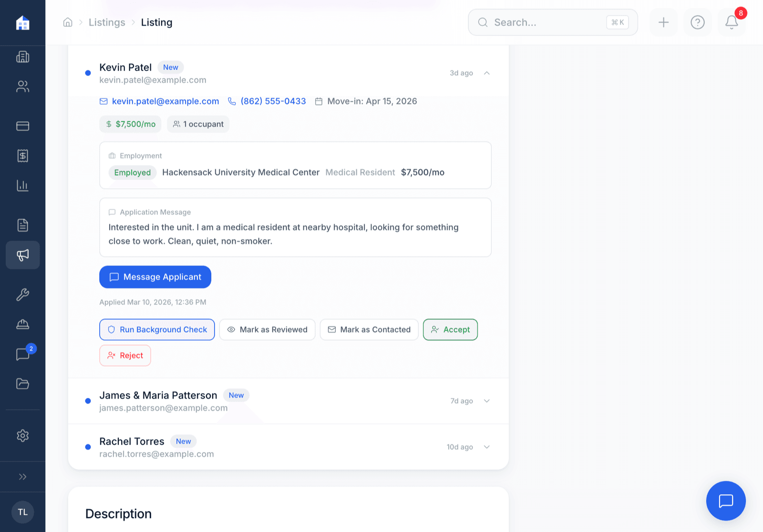The width and height of the screenshot is (763, 532).
Task: Click the Listings breadcrumb item
Action: coord(106,22)
